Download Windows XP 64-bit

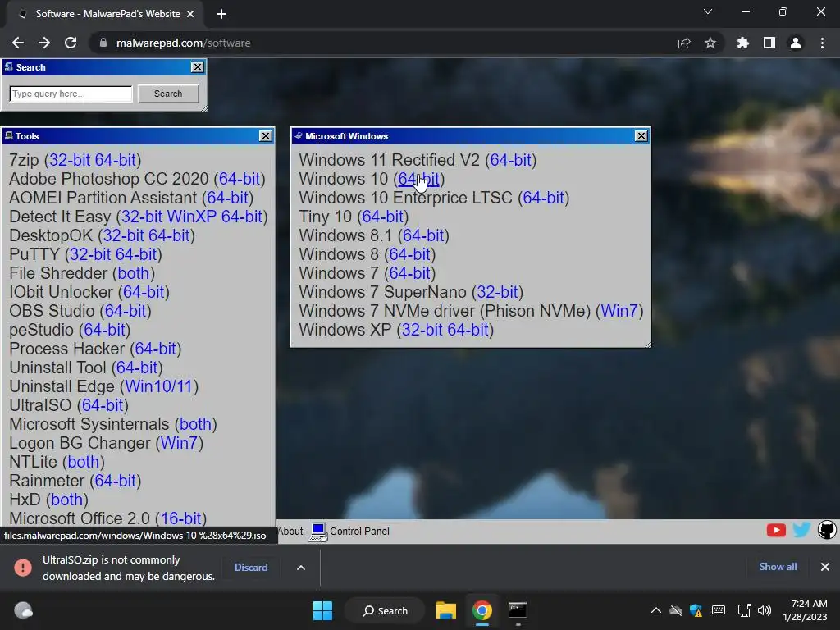[468, 330]
